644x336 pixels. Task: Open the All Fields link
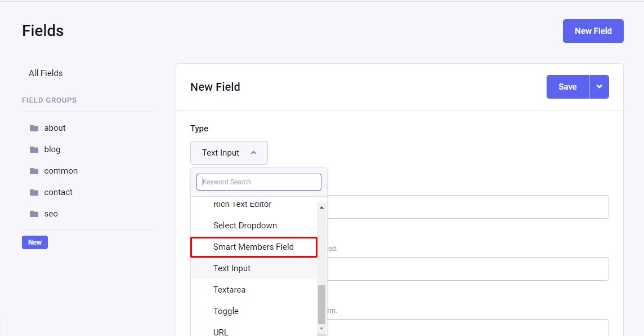46,73
